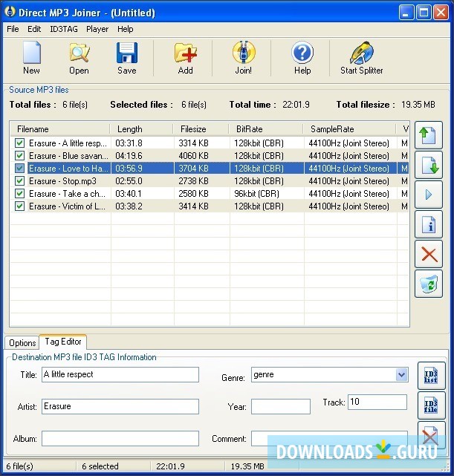Open the Help toolbar icon
The width and height of the screenshot is (454, 476).
coord(302,58)
